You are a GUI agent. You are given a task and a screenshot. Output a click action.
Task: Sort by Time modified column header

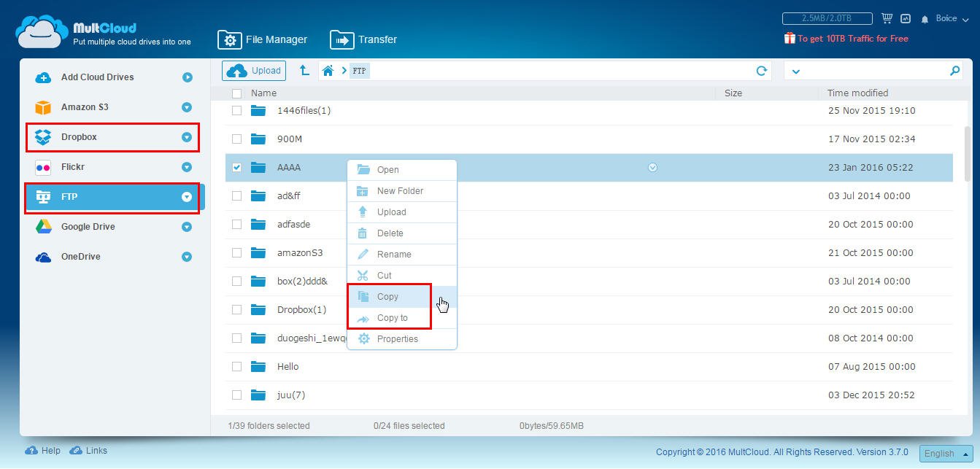857,93
